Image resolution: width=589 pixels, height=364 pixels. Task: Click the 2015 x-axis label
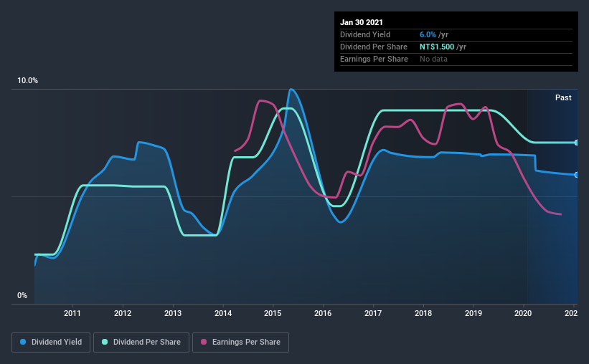pyautogui.click(x=273, y=313)
